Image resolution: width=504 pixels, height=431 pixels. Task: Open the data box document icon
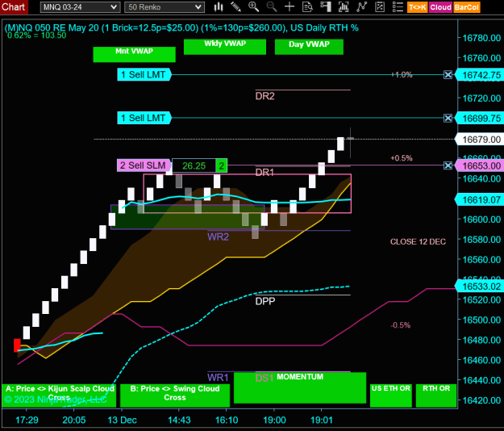tap(307, 7)
